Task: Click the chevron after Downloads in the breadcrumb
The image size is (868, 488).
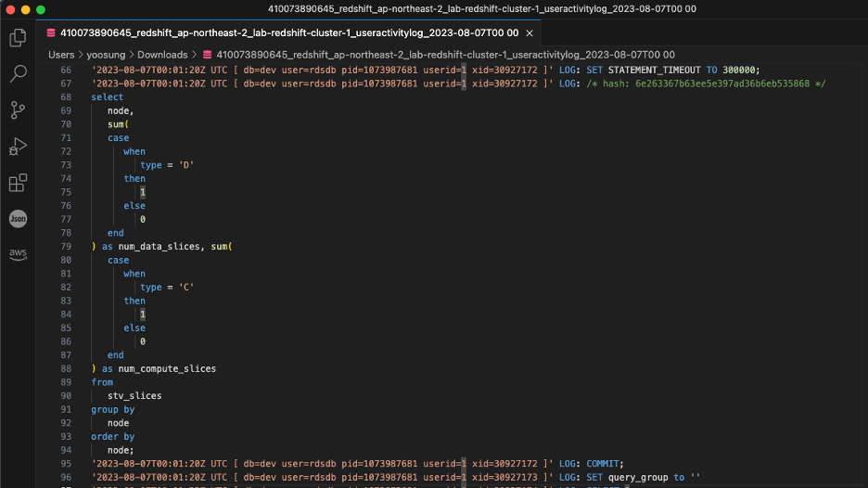Action: click(194, 55)
